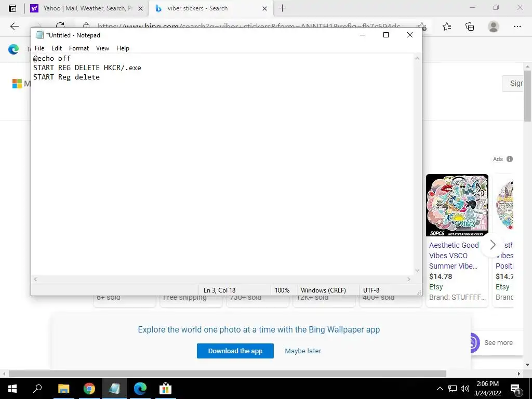Click Ln 3, Col 18 status entry
532x399 pixels.
point(220,290)
